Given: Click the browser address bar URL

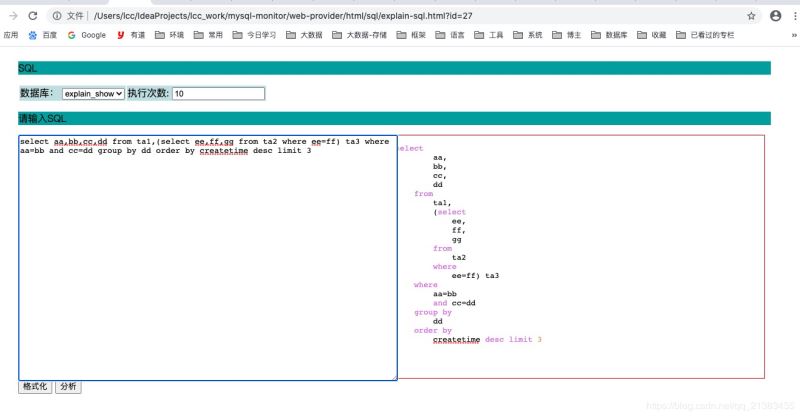Looking at the screenshot, I should pos(300,16).
